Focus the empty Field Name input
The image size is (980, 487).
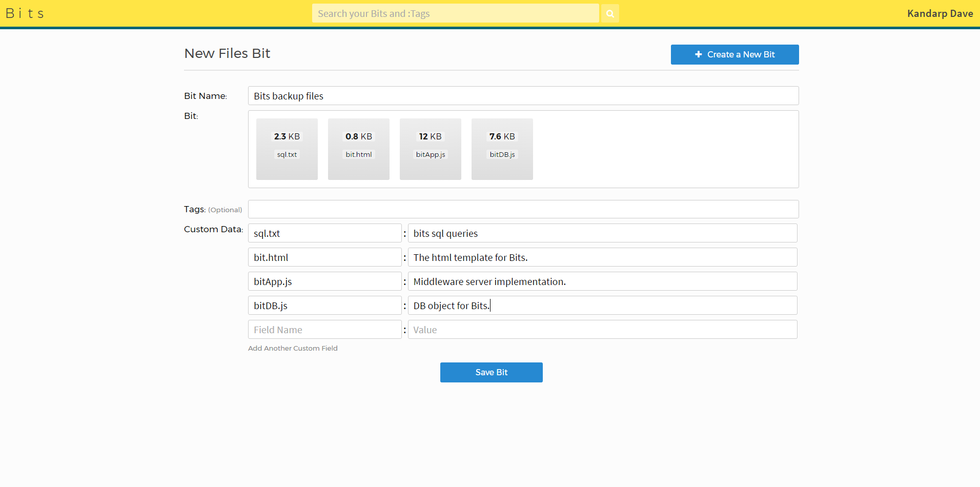[x=325, y=330]
